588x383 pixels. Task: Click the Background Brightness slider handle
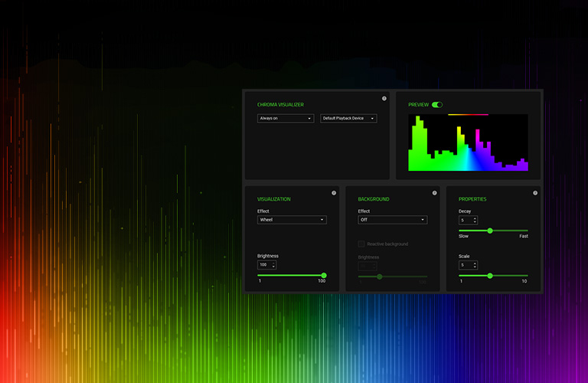380,277
